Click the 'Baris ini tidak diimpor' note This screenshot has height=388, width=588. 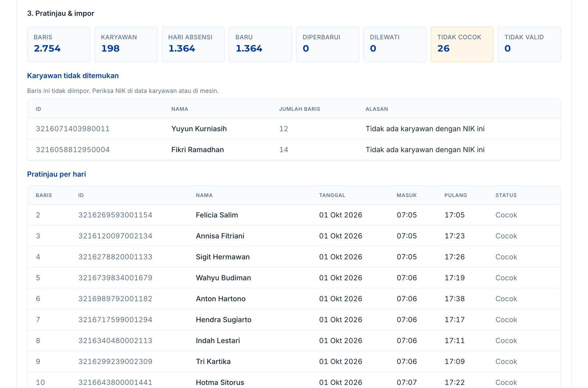tap(123, 91)
